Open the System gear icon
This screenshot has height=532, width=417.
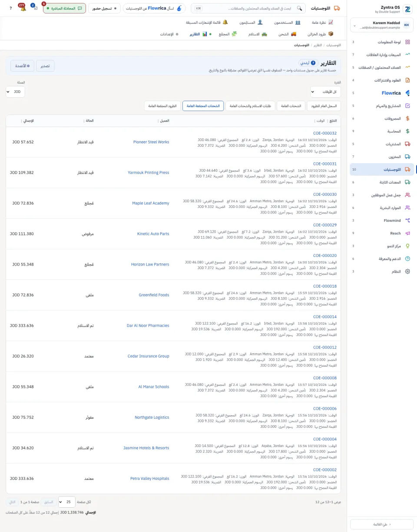coord(407,271)
